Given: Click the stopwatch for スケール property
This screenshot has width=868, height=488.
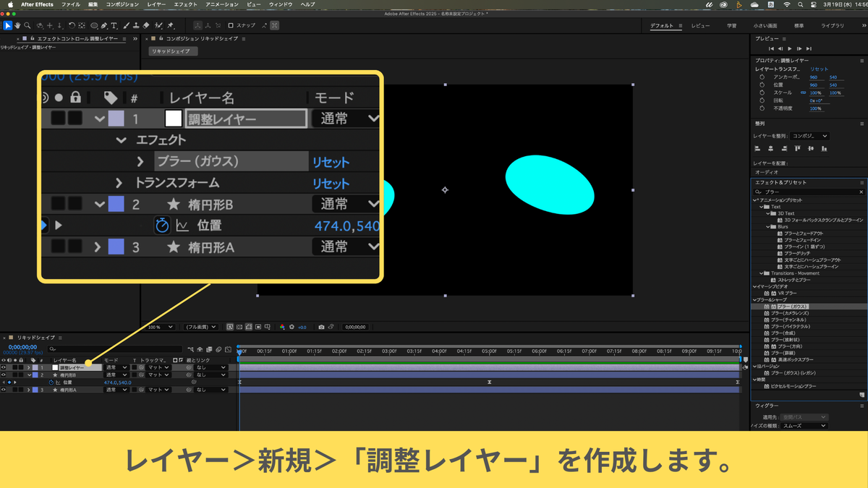Looking at the screenshot, I should 762,93.
